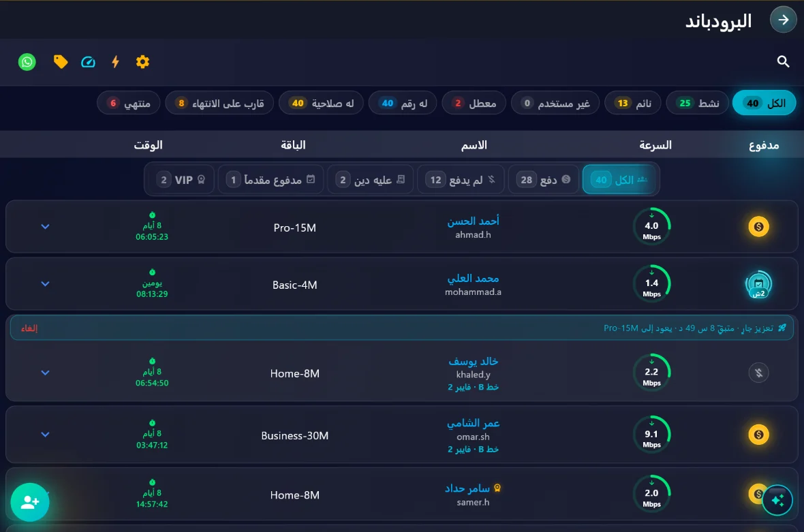Screen dimensions: 804x532
Task: Click package Basic-4M
Action: pyautogui.click(x=295, y=285)
